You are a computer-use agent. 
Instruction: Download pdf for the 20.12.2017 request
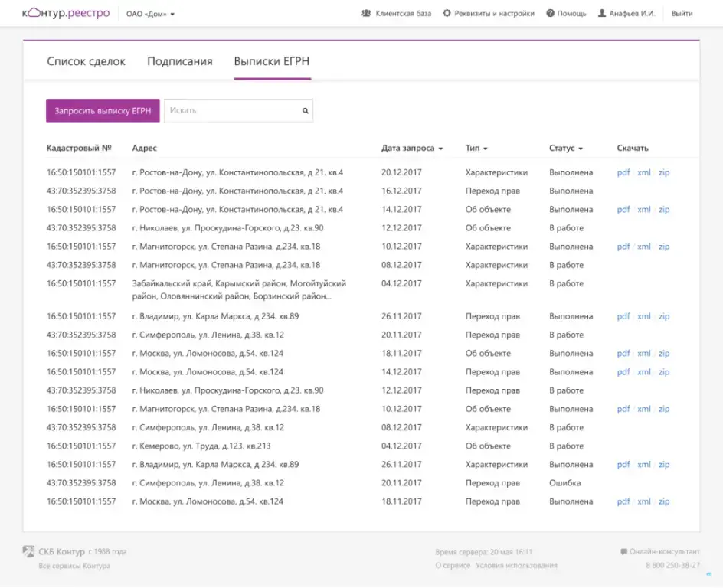623,172
